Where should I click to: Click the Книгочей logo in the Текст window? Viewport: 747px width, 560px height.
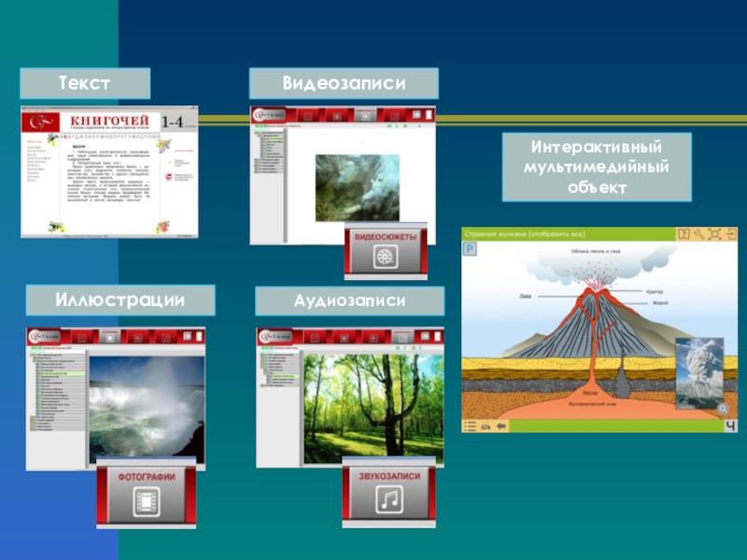[40, 123]
